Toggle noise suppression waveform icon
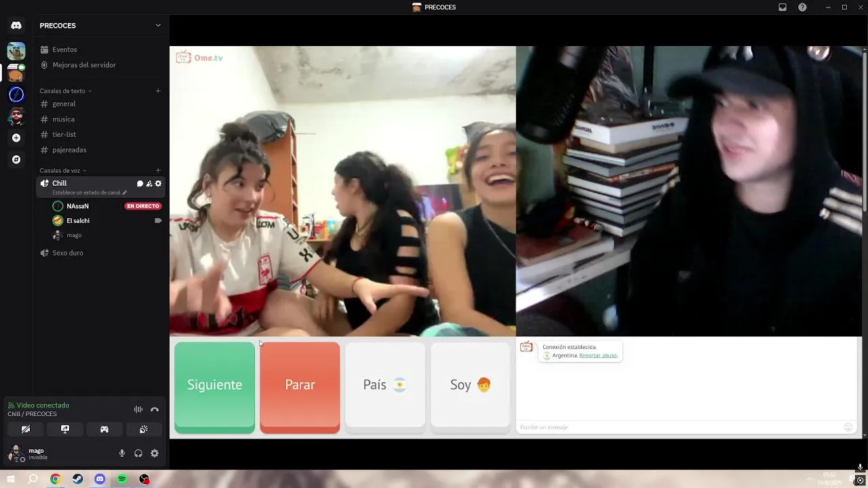Viewport: 868px width, 488px height. point(138,409)
